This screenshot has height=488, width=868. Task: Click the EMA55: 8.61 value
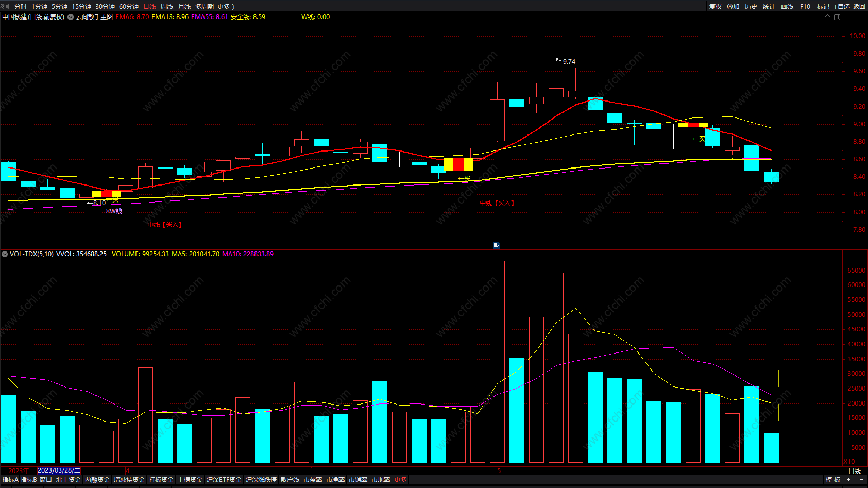point(210,17)
